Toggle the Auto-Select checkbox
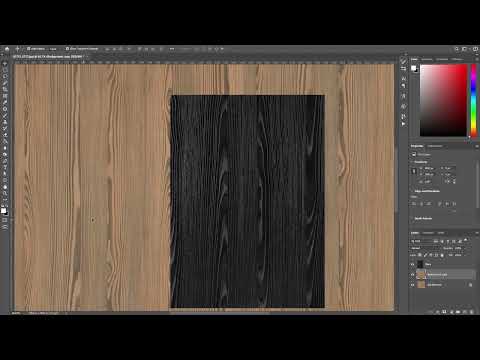 pyautogui.click(x=28, y=49)
